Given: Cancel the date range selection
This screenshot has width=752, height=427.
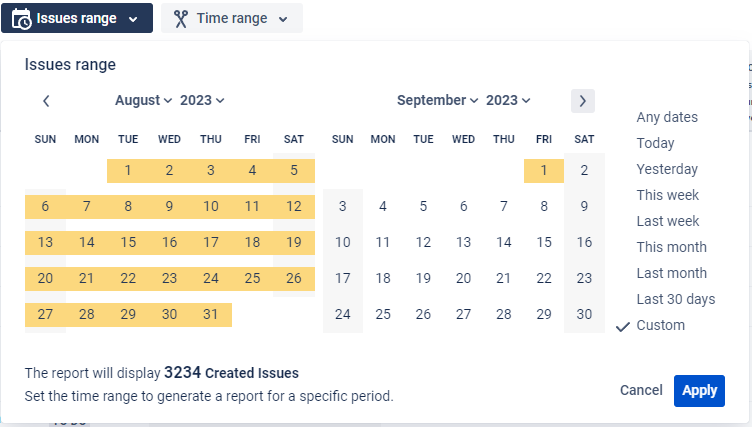Looking at the screenshot, I should 641,390.
